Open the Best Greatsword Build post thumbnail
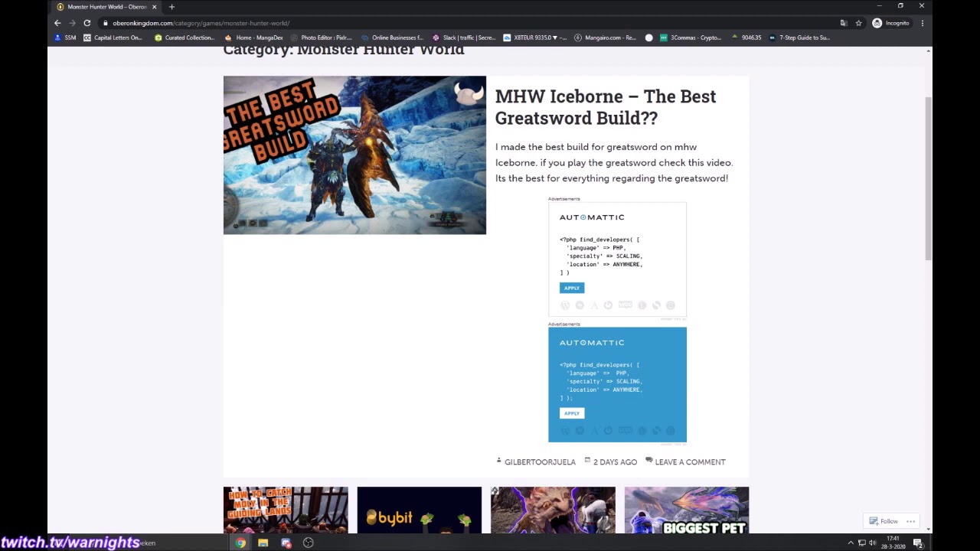 [354, 155]
